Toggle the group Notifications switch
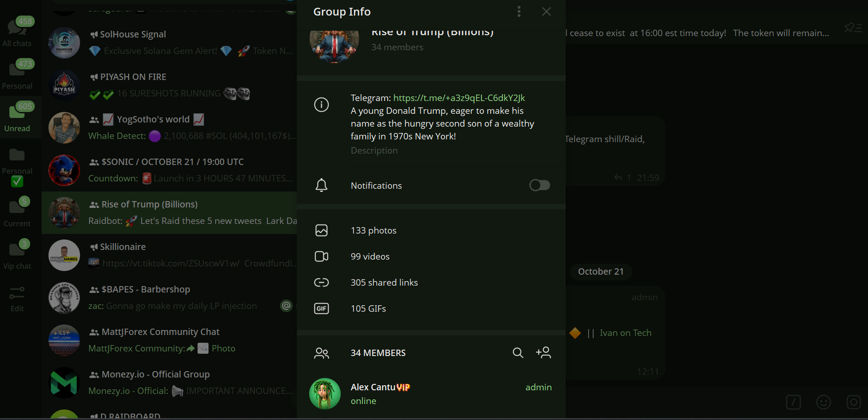This screenshot has height=420, width=868. coord(539,185)
